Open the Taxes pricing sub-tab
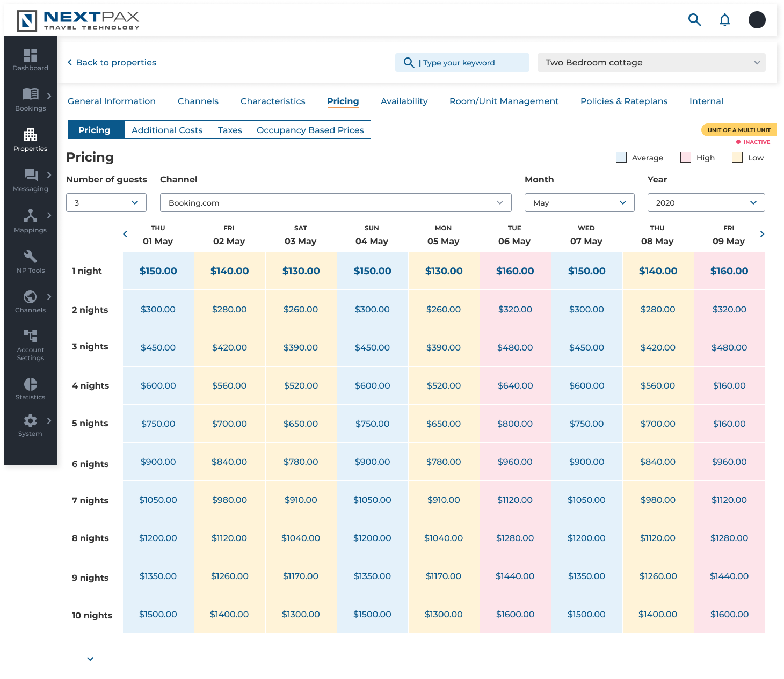The width and height of the screenshot is (784, 679). tap(230, 129)
